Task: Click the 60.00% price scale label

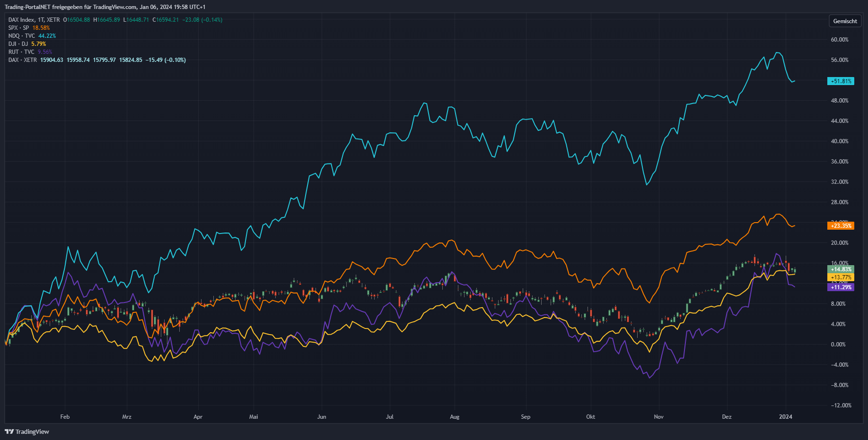Action: pyautogui.click(x=840, y=40)
